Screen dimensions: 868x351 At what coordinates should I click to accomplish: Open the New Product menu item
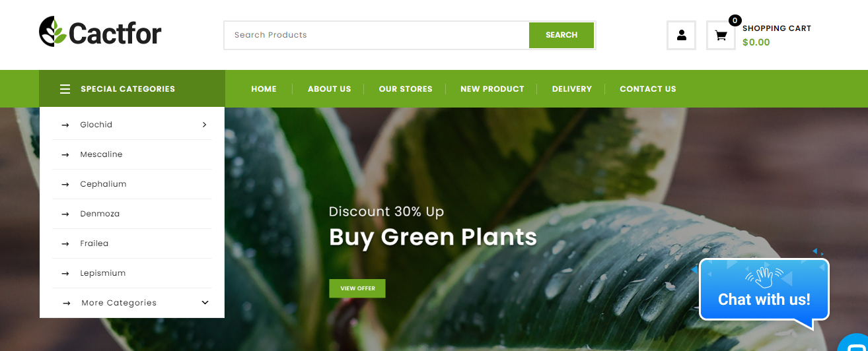tap(492, 89)
